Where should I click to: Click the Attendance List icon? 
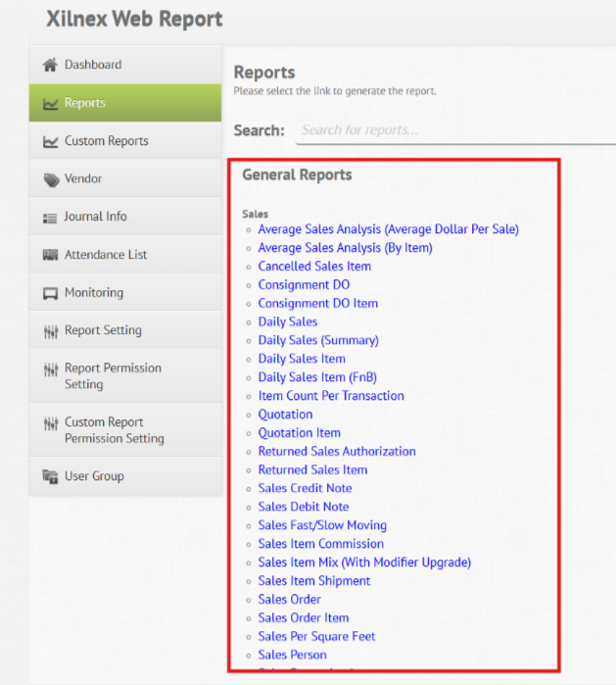50,255
